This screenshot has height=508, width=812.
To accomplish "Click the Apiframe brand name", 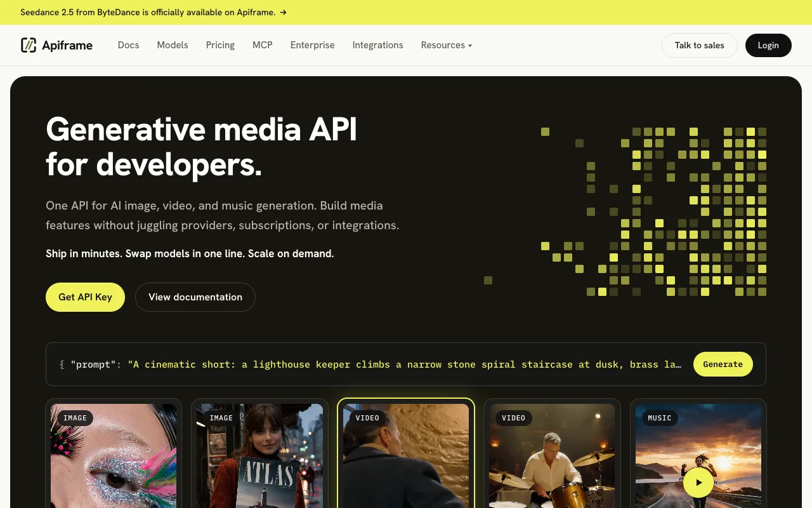I will 67,45.
